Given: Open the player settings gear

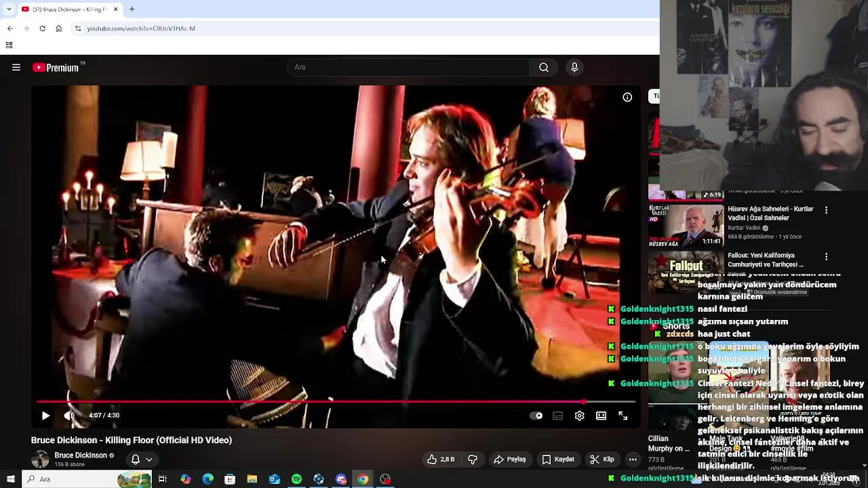Looking at the screenshot, I should point(579,415).
